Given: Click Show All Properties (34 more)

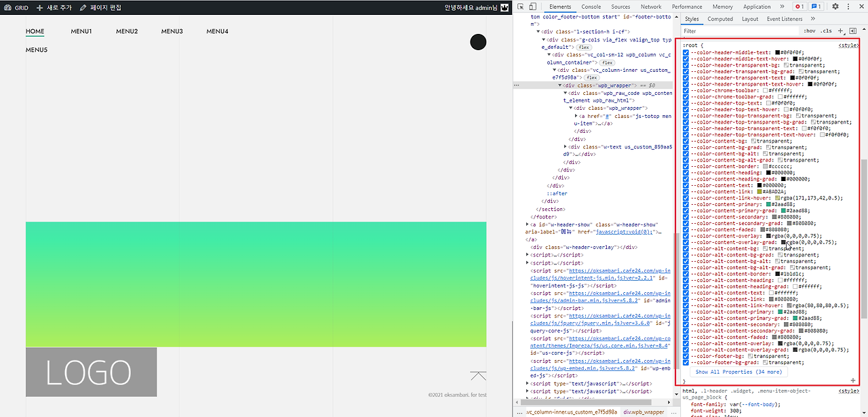Looking at the screenshot, I should pos(738,372).
